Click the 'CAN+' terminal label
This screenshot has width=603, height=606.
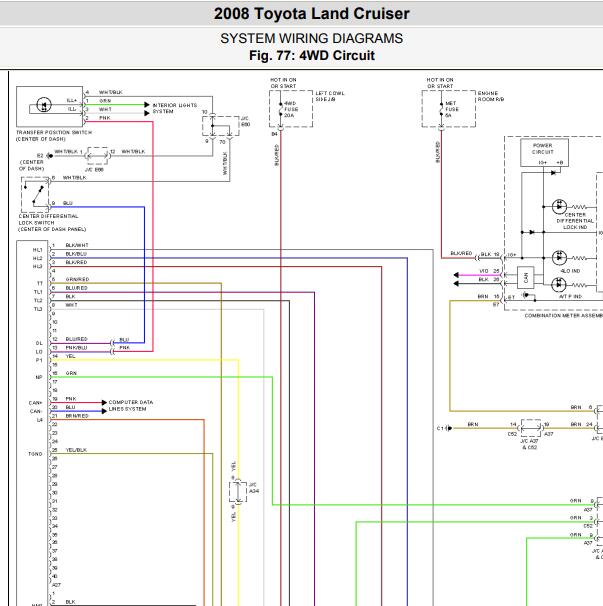(35, 403)
